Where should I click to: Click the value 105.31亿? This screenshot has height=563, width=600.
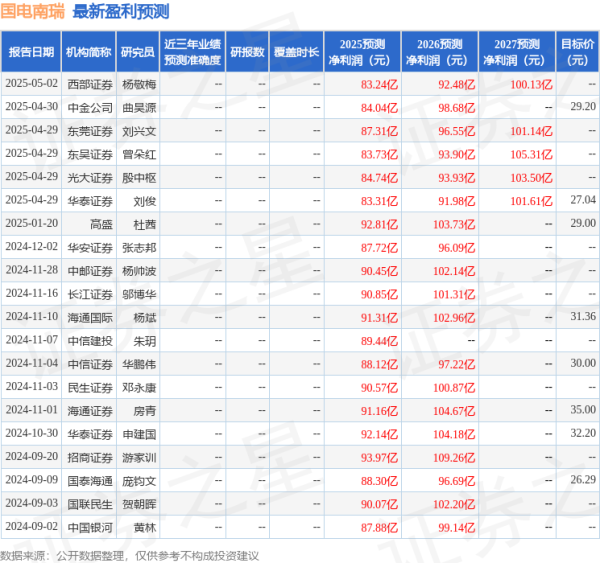pos(531,154)
